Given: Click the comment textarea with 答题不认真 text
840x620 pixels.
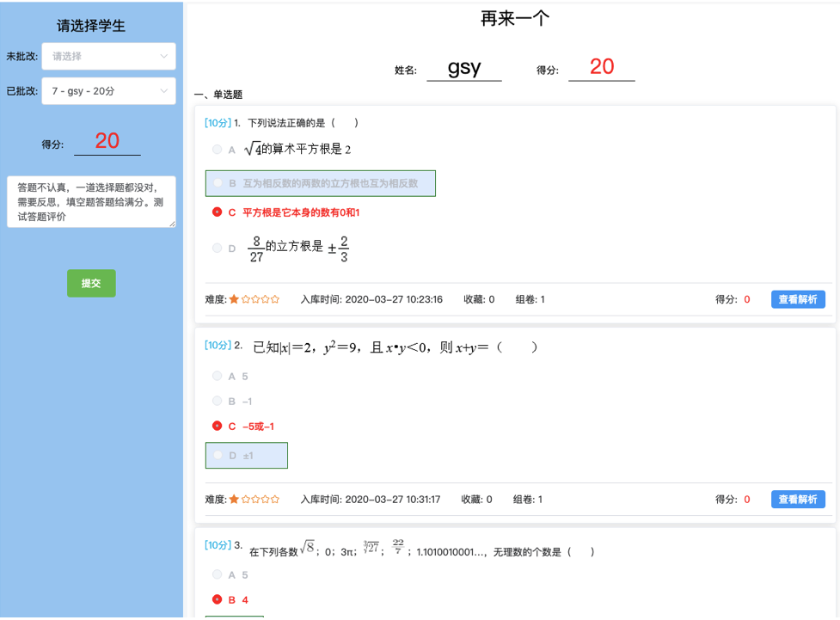Looking at the screenshot, I should [x=91, y=202].
